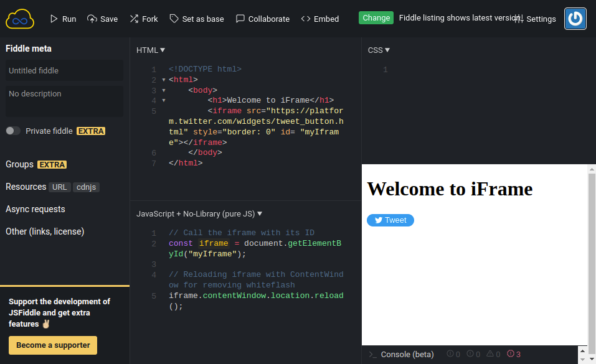The image size is (596, 364).
Task: Collapse the html tag fold arrow
Action: (164, 80)
